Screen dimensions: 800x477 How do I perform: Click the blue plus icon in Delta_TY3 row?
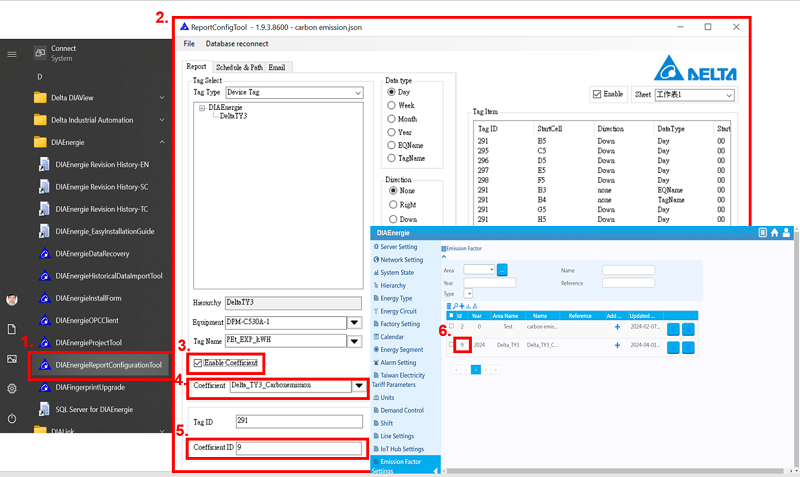pos(617,345)
